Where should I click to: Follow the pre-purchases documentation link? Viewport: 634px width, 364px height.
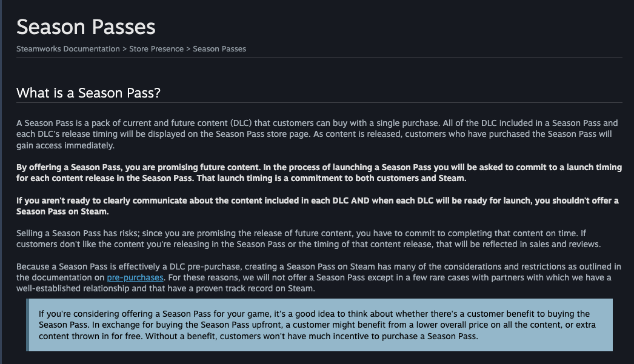[x=135, y=277]
